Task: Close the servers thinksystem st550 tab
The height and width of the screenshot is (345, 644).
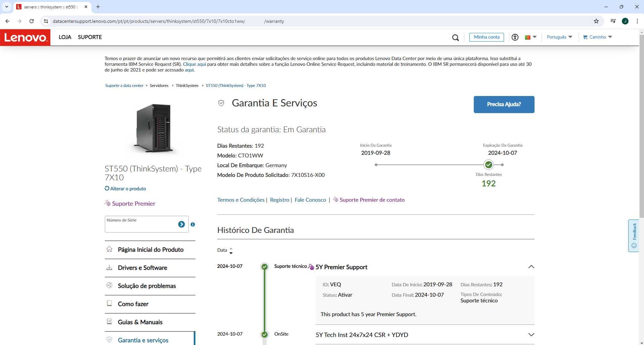Action: (86, 7)
